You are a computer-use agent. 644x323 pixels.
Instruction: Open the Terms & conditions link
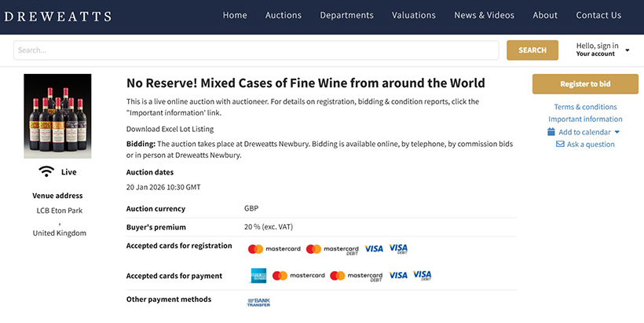(x=585, y=107)
